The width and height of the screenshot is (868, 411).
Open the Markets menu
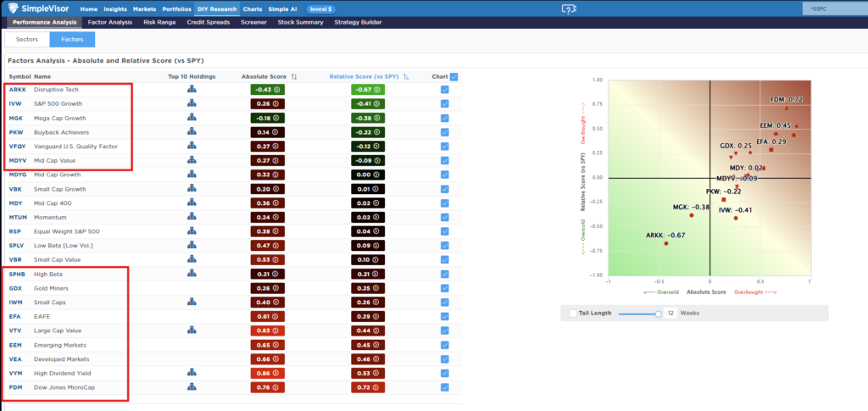click(x=144, y=9)
